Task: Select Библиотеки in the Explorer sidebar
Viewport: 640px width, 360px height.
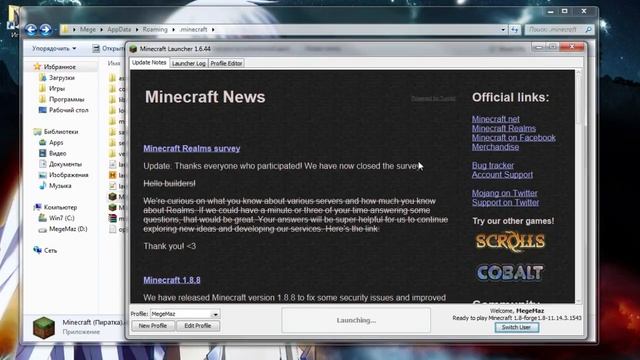Action: coord(61,131)
